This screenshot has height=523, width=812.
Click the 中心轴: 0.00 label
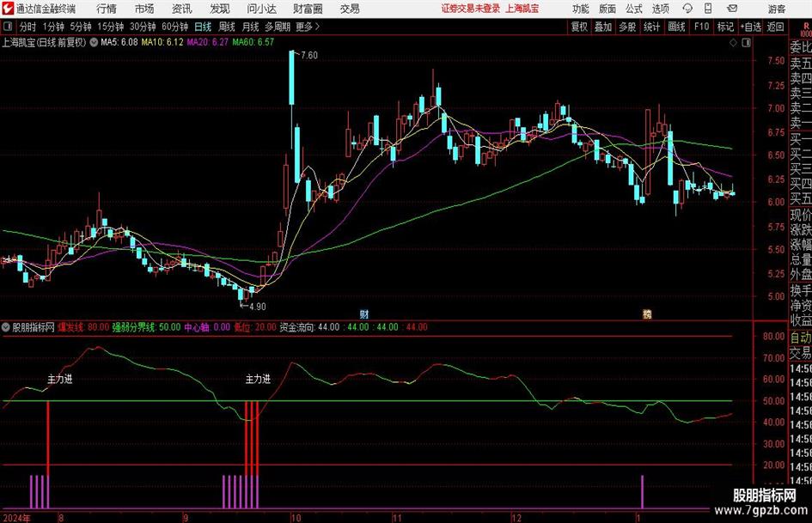pos(207,327)
